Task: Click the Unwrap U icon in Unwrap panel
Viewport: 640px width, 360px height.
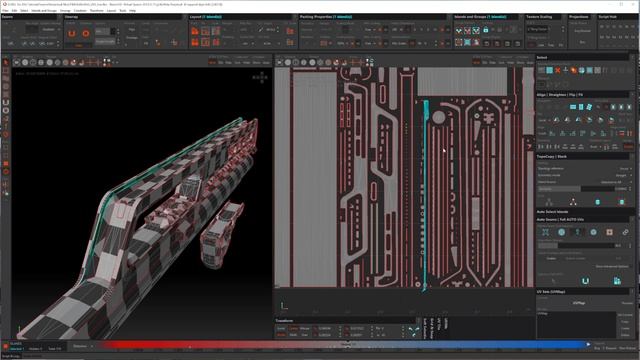Action: click(72, 33)
